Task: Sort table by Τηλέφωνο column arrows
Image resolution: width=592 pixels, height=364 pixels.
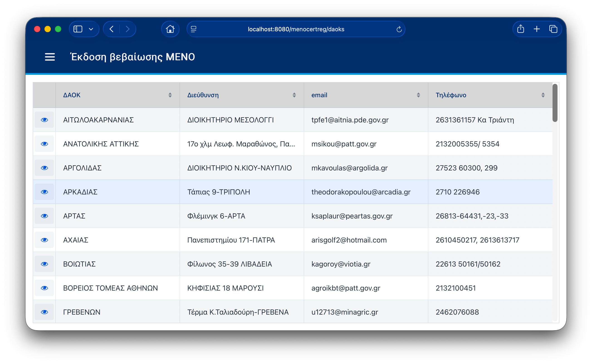Action: [543, 95]
